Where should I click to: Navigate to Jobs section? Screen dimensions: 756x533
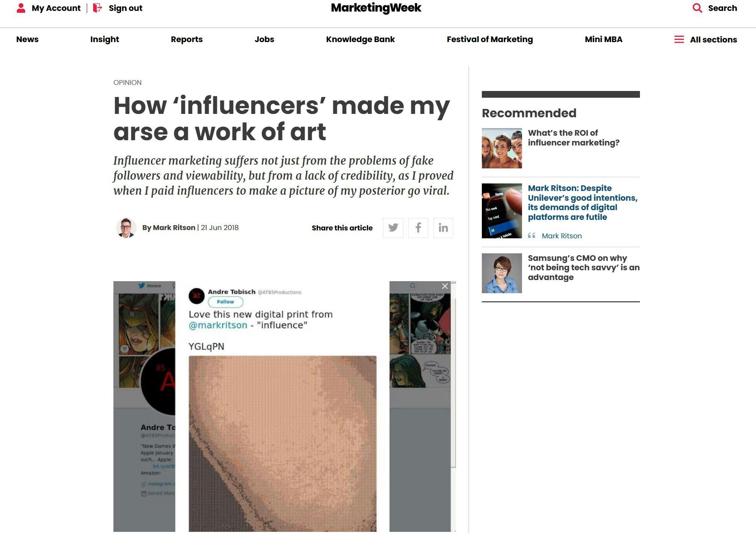coord(264,39)
